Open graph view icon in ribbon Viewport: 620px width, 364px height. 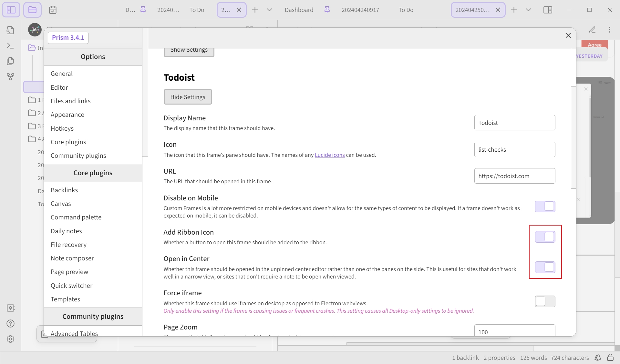click(10, 76)
